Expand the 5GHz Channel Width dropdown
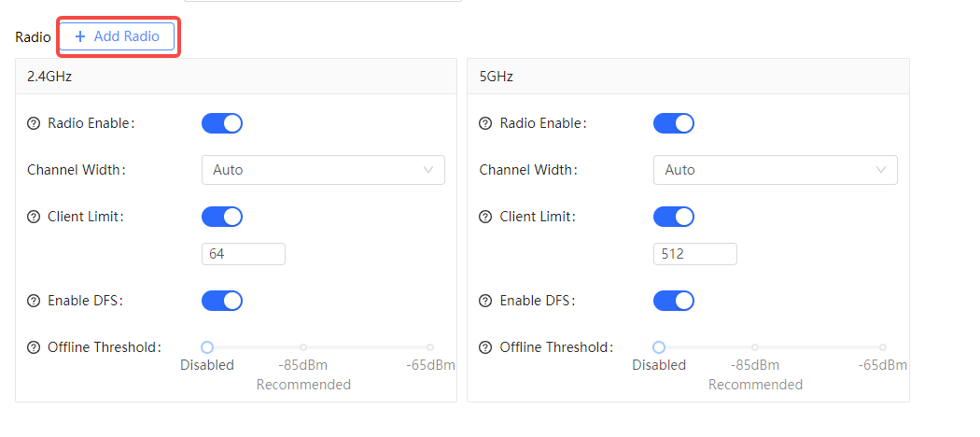Screen dimensions: 980x437 coord(775,170)
